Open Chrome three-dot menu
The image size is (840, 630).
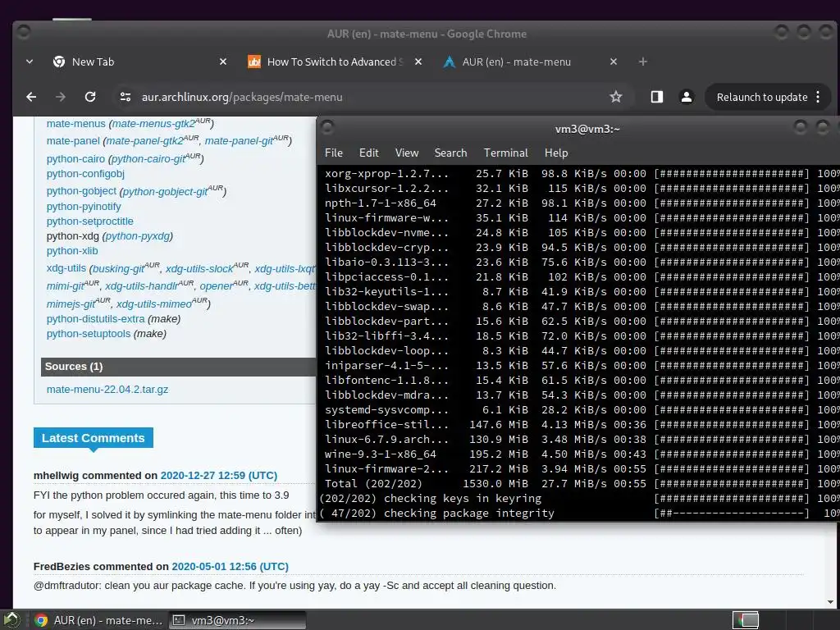point(818,97)
